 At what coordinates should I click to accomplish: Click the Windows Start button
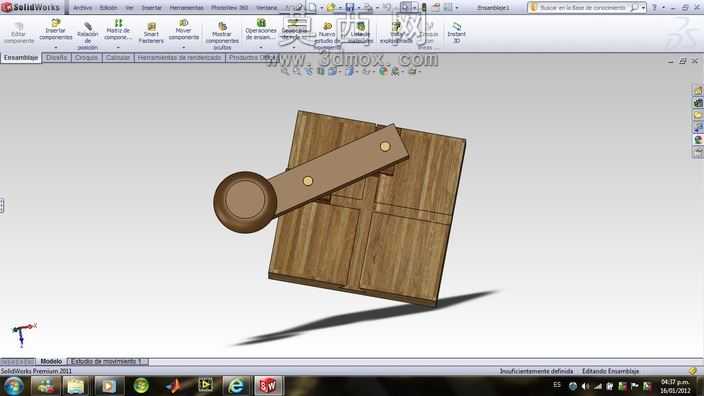(x=14, y=386)
